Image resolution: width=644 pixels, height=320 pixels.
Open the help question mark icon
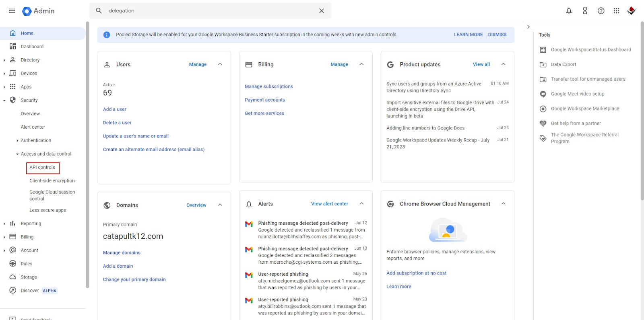(x=601, y=11)
